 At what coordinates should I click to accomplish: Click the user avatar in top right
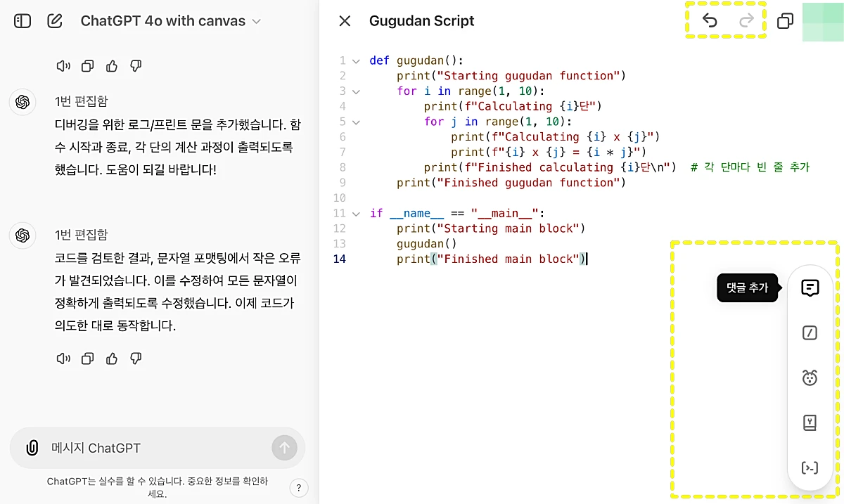(x=822, y=21)
